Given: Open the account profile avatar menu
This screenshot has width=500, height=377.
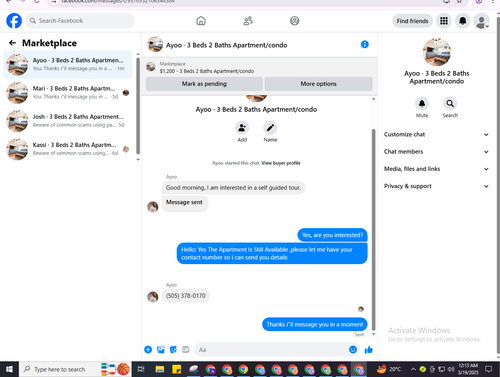Looking at the screenshot, I should pos(482,21).
